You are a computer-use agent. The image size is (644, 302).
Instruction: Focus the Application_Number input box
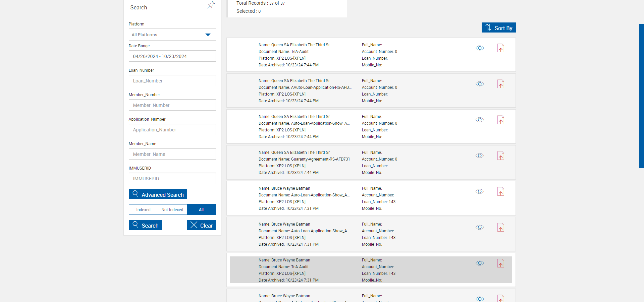pyautogui.click(x=172, y=130)
